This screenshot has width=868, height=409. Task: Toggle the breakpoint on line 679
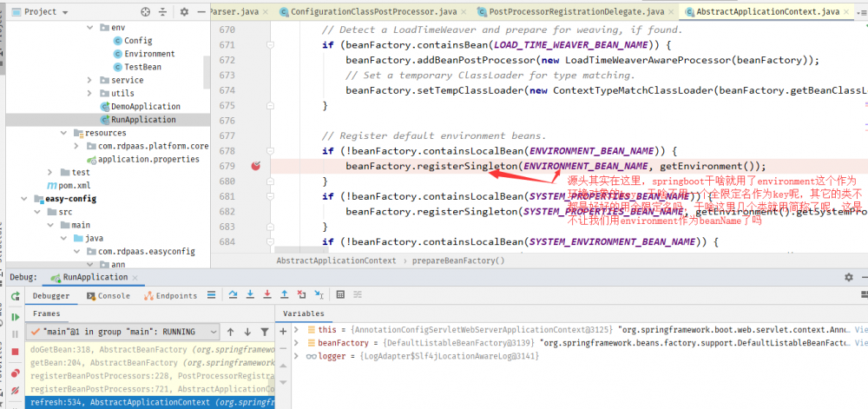[255, 166]
